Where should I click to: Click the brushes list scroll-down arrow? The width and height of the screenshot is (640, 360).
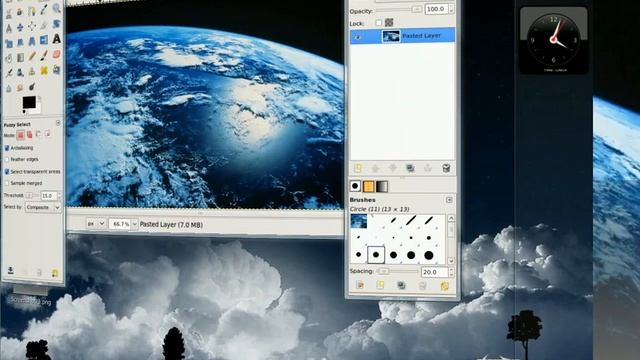[451, 261]
